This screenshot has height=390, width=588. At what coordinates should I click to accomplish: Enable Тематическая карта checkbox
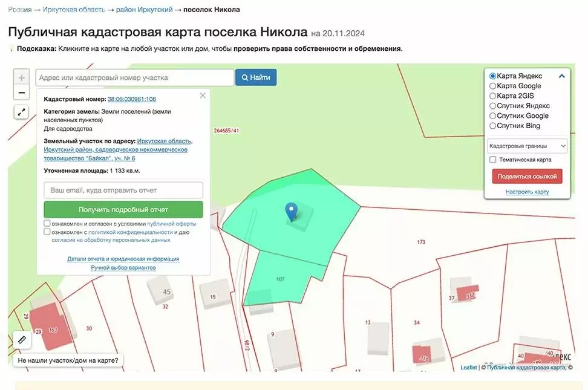tap(493, 160)
